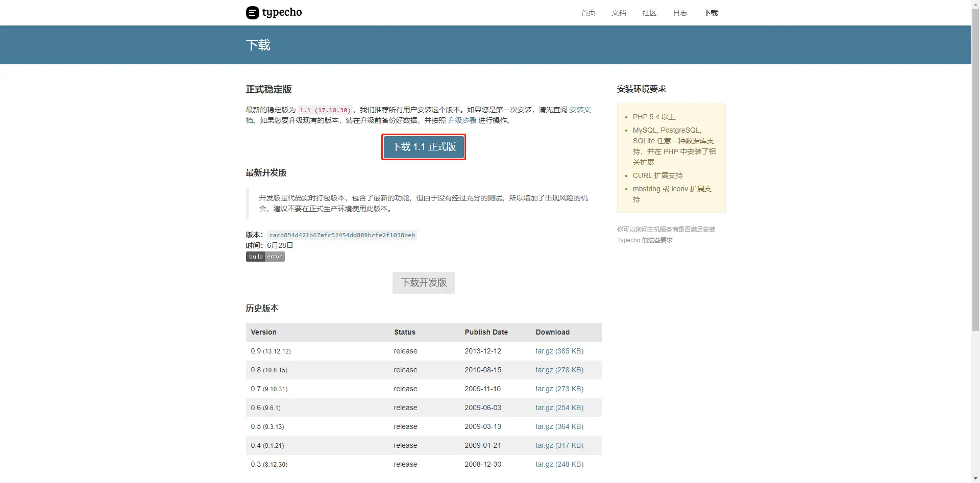Go to the 社区 navigation item
Viewport: 980px width, 483px height.
(649, 13)
